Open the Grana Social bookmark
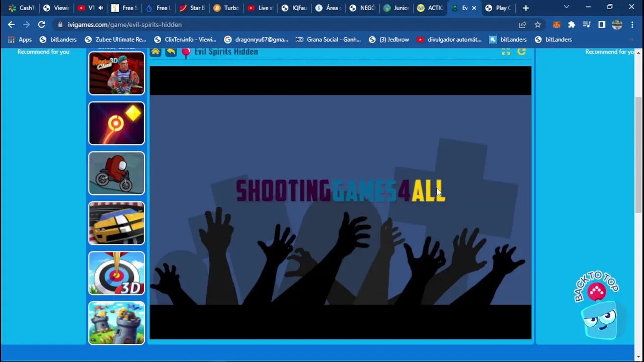 click(328, 40)
